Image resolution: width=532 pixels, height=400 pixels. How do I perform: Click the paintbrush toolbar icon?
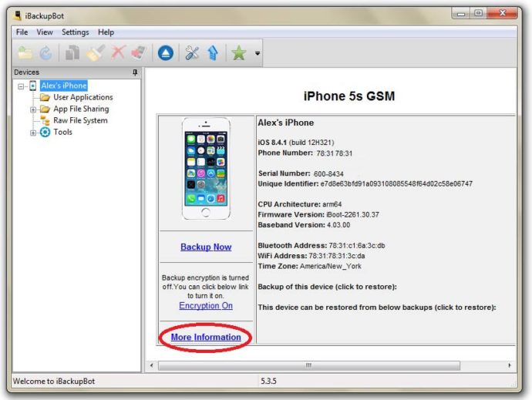(96, 53)
